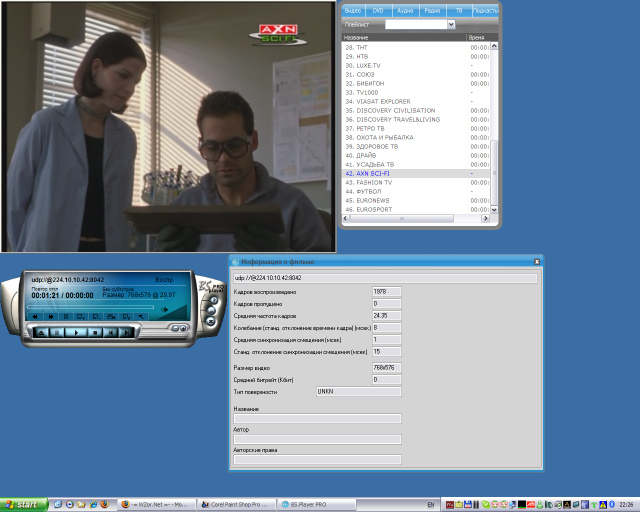The height and width of the screenshot is (512, 640).
Task: Click the Play button in BS.Player
Action: coord(76,332)
